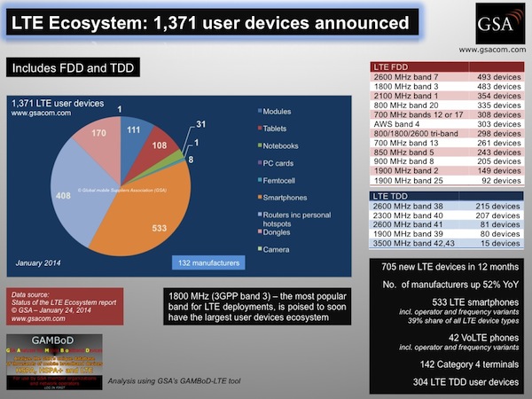Screen dimensions: 532x399
Task: Click the January 2014 chart date
Action: [x=38, y=263]
